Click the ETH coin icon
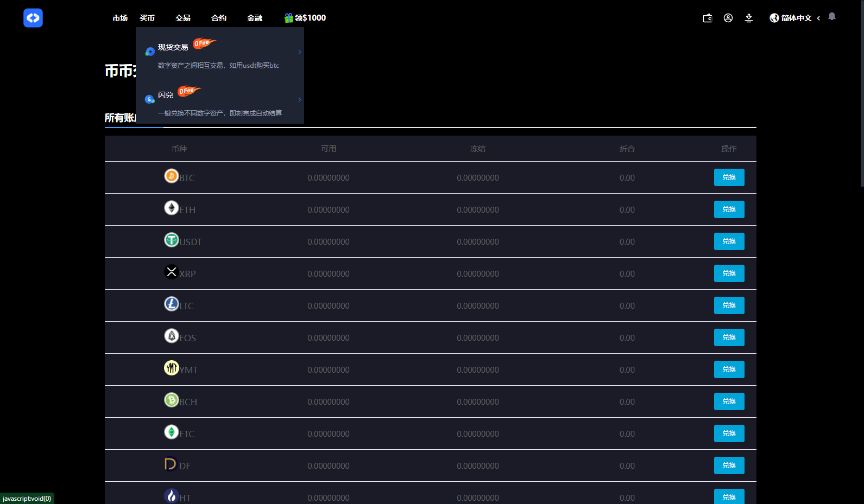The image size is (864, 504). [172, 208]
